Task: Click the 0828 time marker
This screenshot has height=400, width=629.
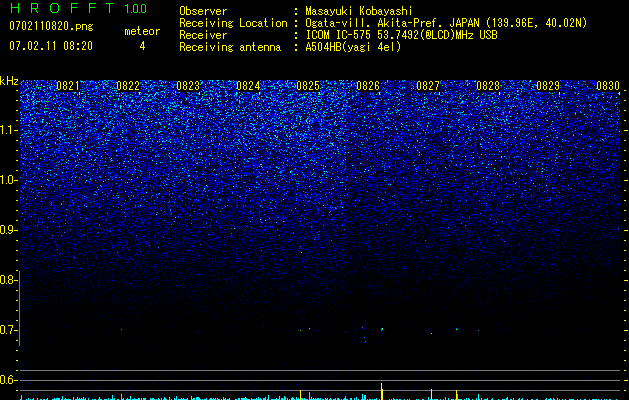Action: pyautogui.click(x=488, y=86)
